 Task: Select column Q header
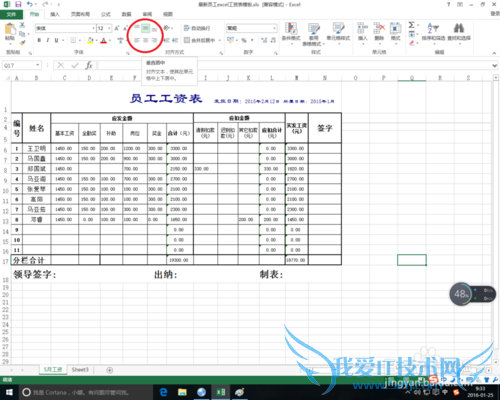[x=412, y=78]
